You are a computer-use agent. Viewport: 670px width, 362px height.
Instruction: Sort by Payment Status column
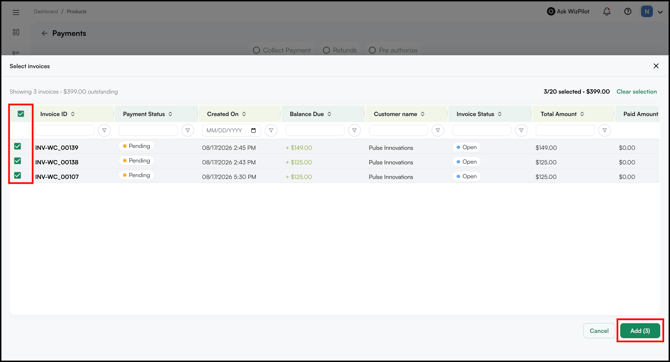click(x=170, y=114)
